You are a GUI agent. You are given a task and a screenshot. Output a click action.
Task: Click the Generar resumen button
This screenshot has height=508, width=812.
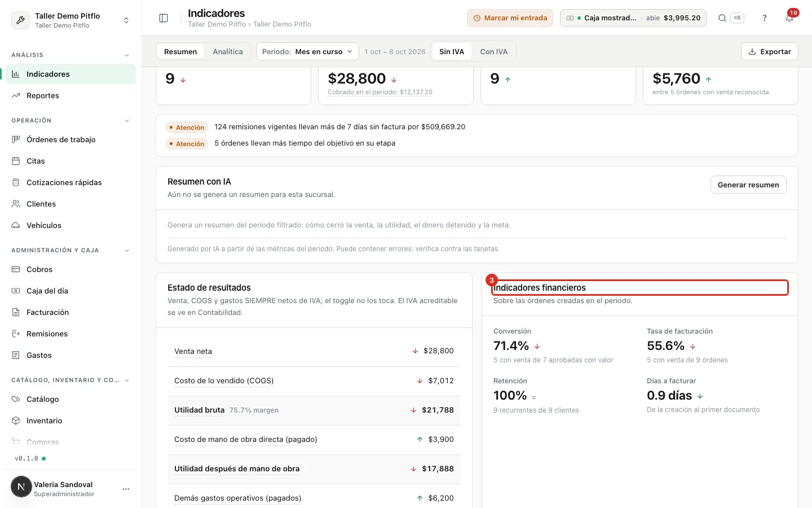click(748, 185)
